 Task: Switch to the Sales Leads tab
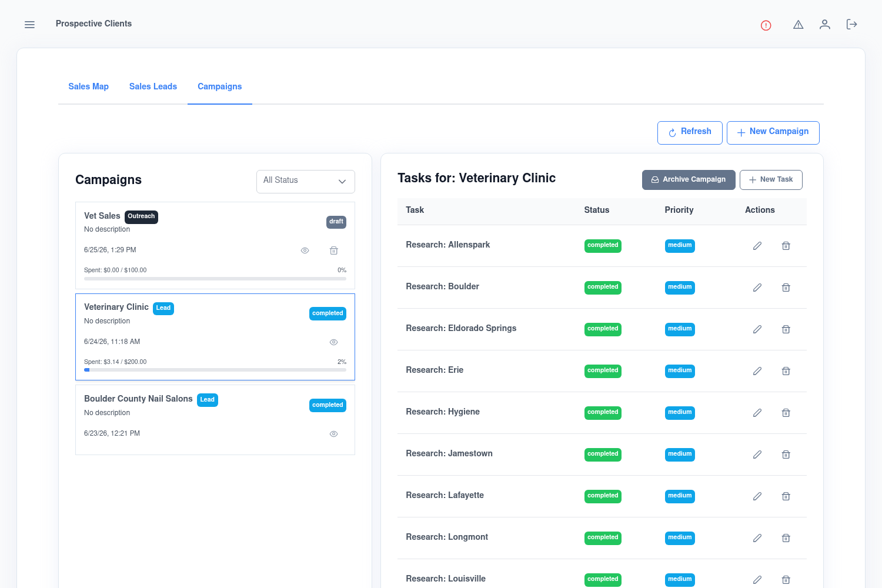153,86
